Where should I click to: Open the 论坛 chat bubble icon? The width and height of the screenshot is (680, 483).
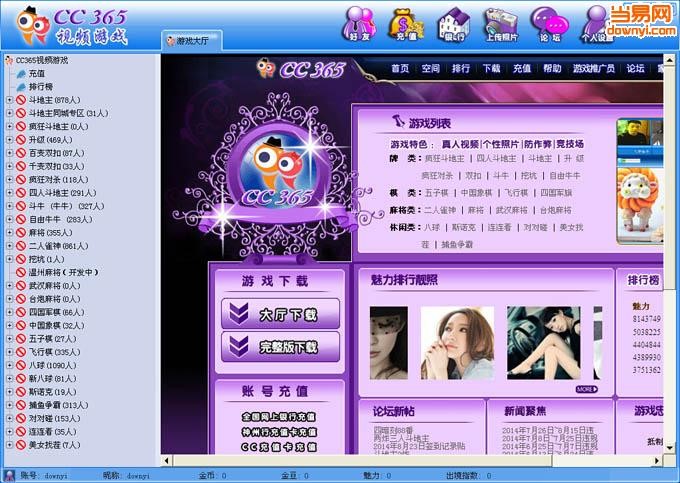[x=549, y=24]
